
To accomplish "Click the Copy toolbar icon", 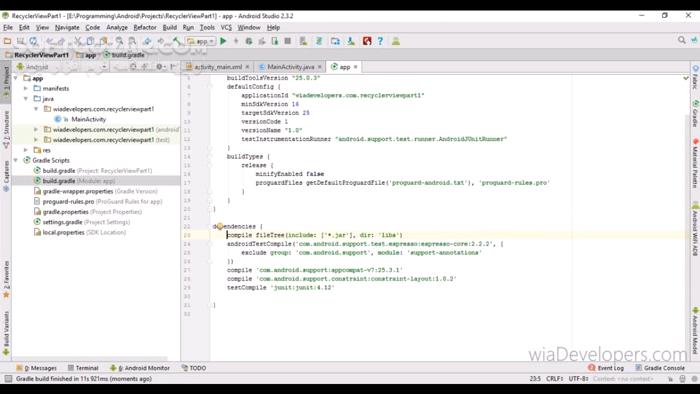I will 90,41.
